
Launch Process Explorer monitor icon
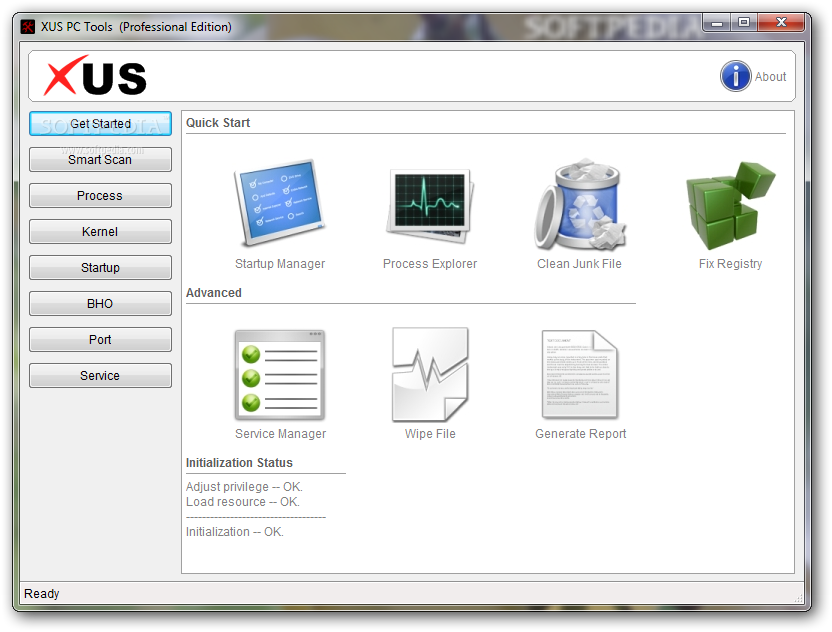(x=430, y=206)
